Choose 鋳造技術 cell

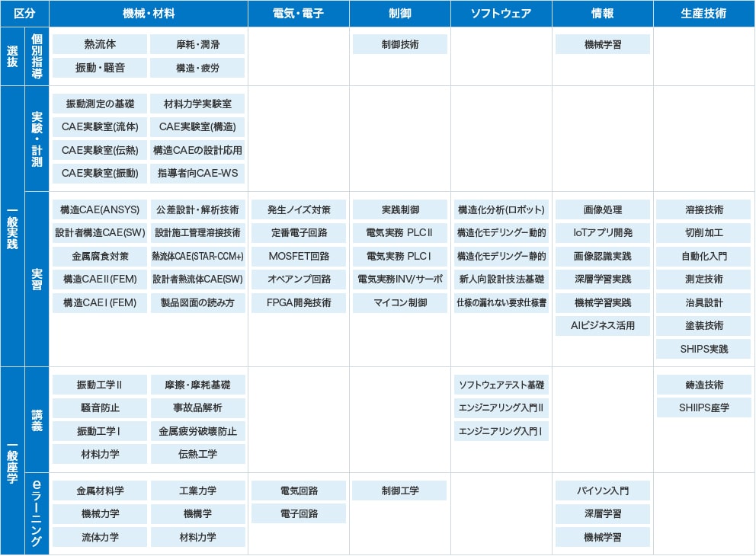(x=704, y=385)
